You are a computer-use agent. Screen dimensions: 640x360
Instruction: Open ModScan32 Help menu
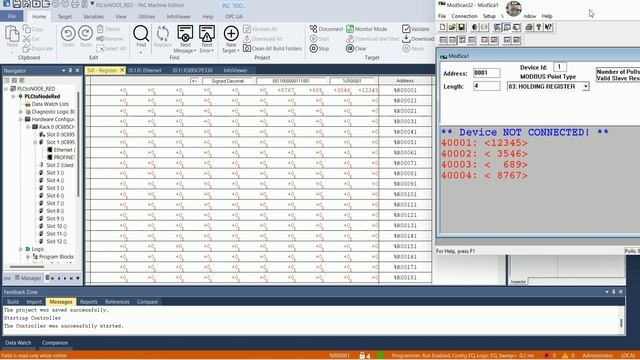(x=547, y=16)
